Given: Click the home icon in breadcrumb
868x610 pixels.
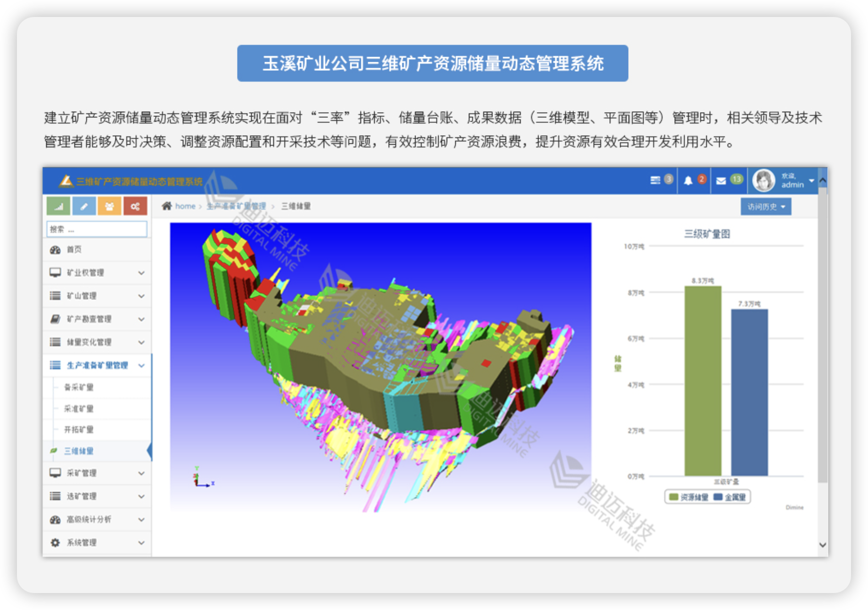Looking at the screenshot, I should (x=167, y=206).
